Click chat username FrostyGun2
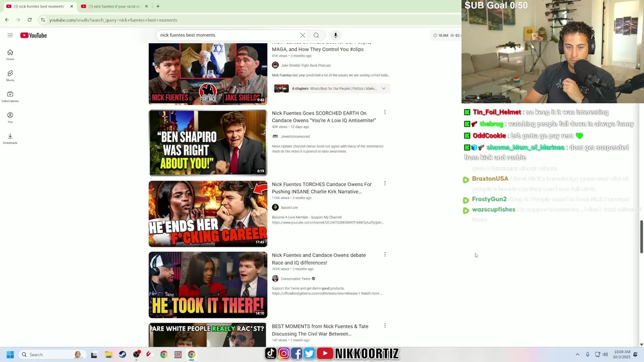644x362 pixels. 489,199
